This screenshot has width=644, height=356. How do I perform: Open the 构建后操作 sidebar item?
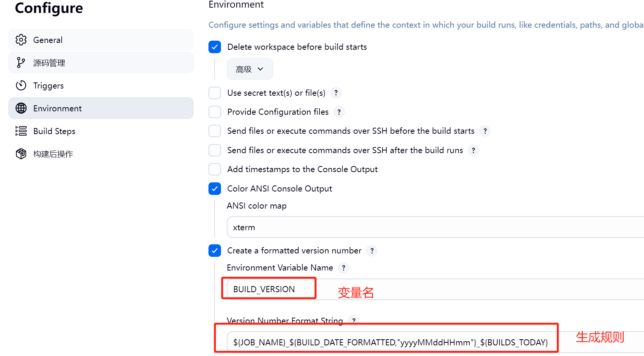[x=53, y=154]
